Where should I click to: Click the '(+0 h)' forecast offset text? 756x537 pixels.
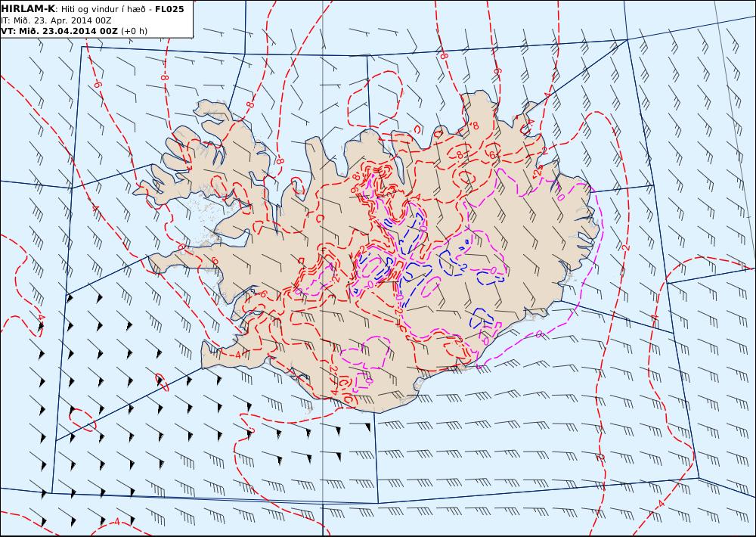tap(134, 31)
